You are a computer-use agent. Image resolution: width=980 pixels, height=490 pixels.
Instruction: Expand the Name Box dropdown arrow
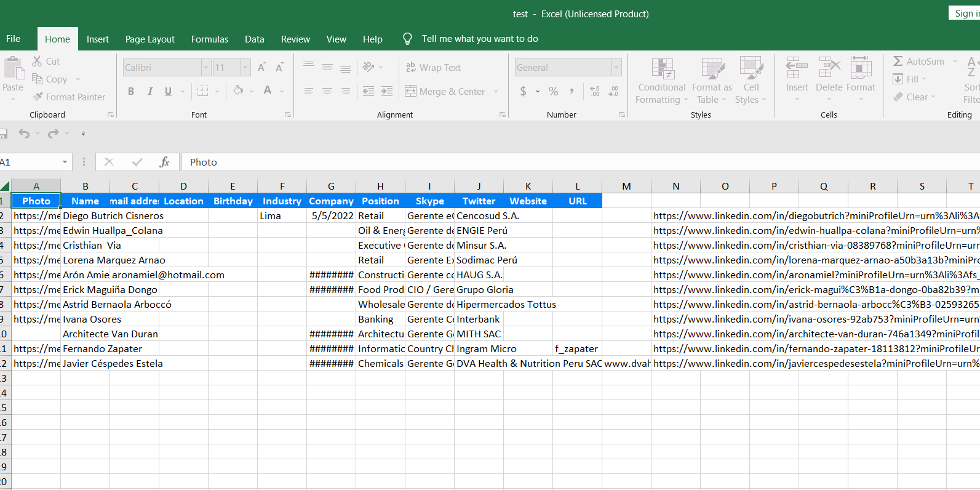tap(65, 162)
